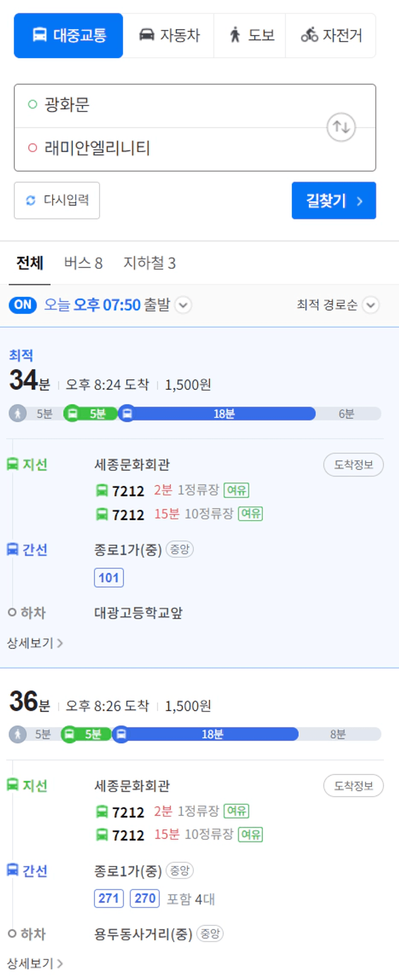Viewport: 399px width, 980px height.
Task: Switch to the 지하철 3 tab
Action: pos(150,263)
